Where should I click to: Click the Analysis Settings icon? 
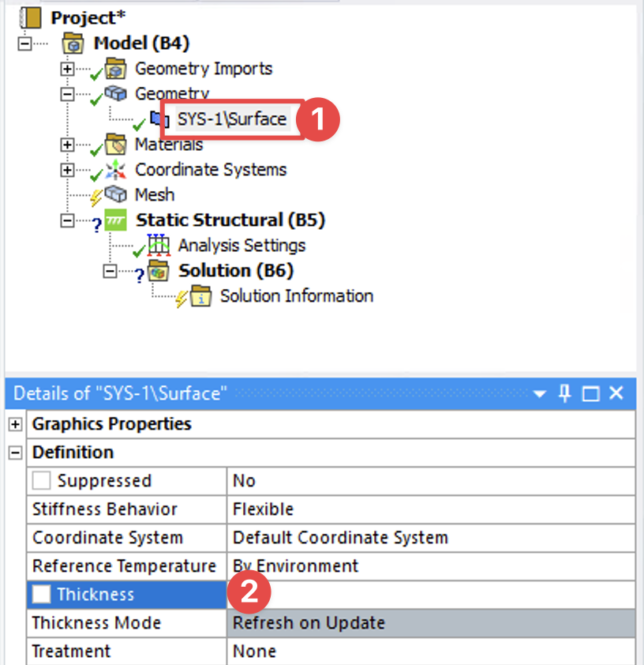point(159,246)
